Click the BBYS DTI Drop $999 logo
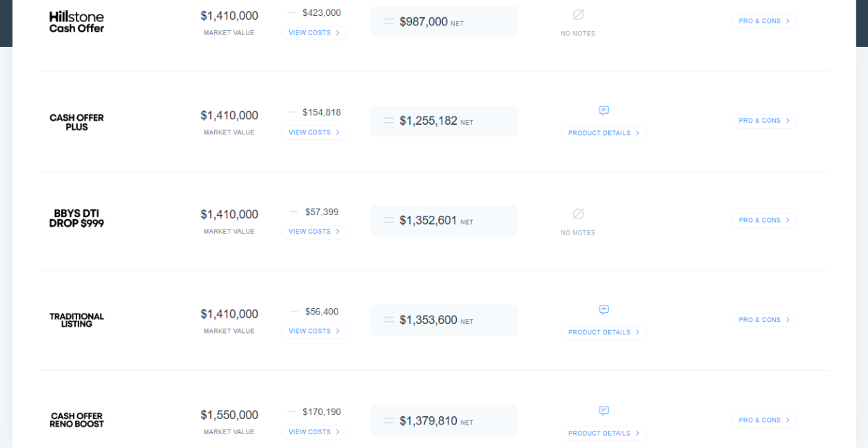868x448 pixels. click(76, 218)
